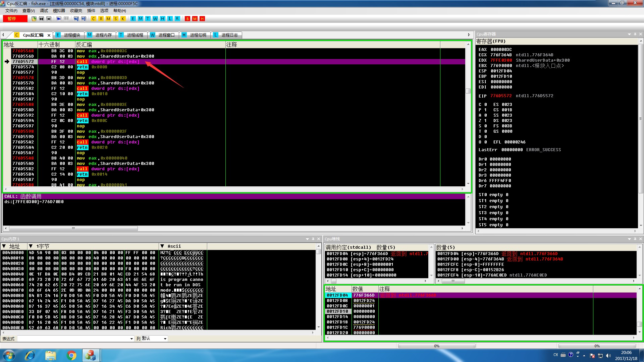Open the 表达式 expression combo box dropdown
644x362 pixels.
click(131, 339)
